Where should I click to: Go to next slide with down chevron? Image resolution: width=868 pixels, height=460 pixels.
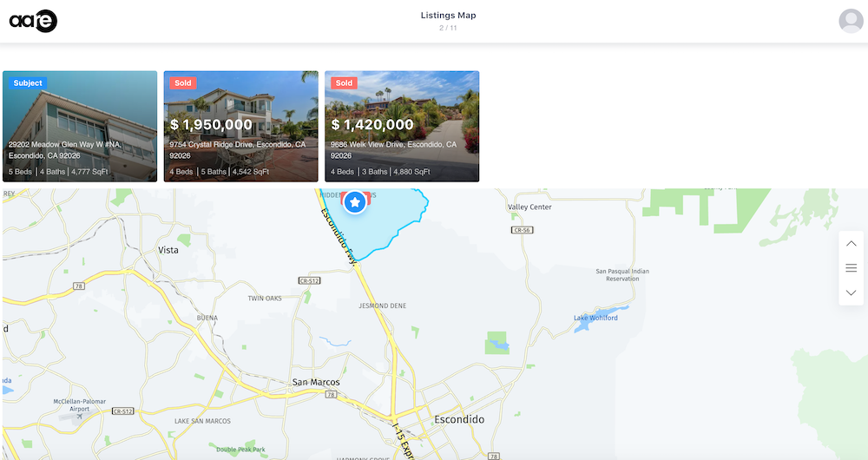(851, 292)
